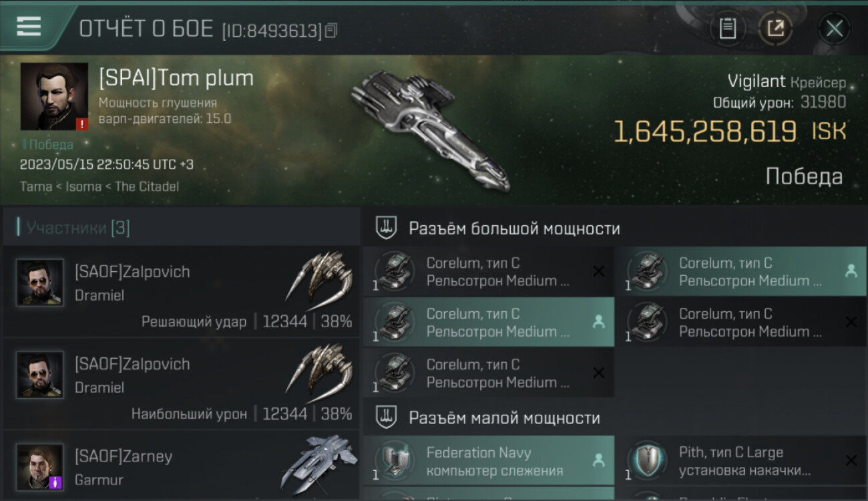Click the Tama < Isoma < The Citadel location
868x501 pixels.
(99, 186)
